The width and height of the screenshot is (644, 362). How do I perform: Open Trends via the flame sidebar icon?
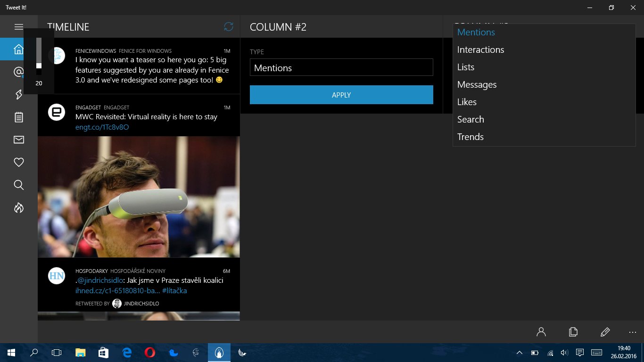pyautogui.click(x=19, y=207)
